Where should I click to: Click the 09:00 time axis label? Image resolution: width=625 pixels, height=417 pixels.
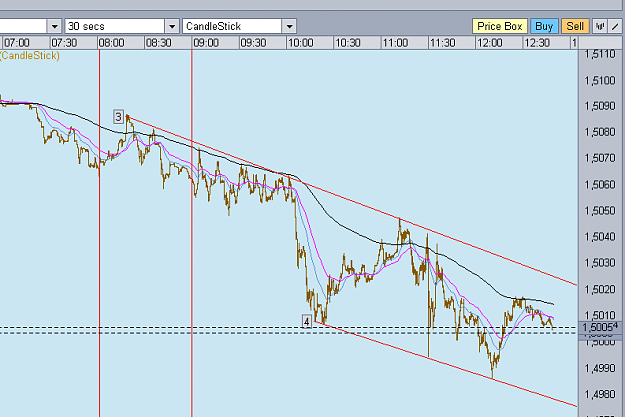coord(206,43)
